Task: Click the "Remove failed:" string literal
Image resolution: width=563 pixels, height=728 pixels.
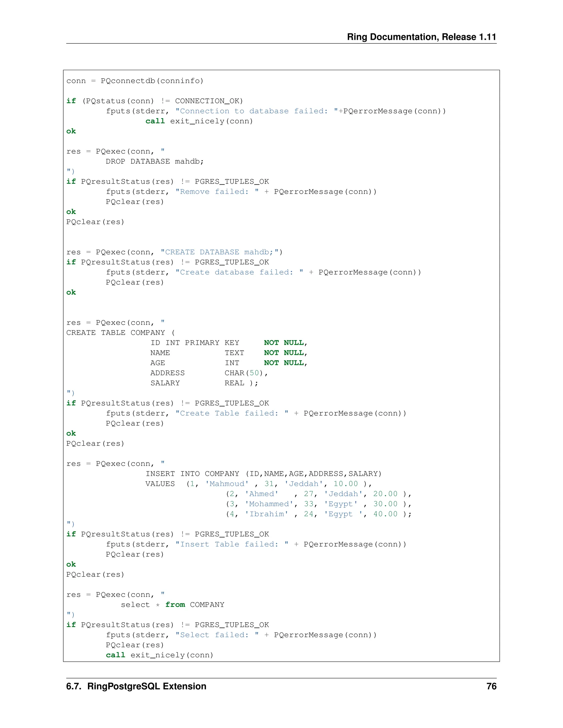Action: coord(217,192)
